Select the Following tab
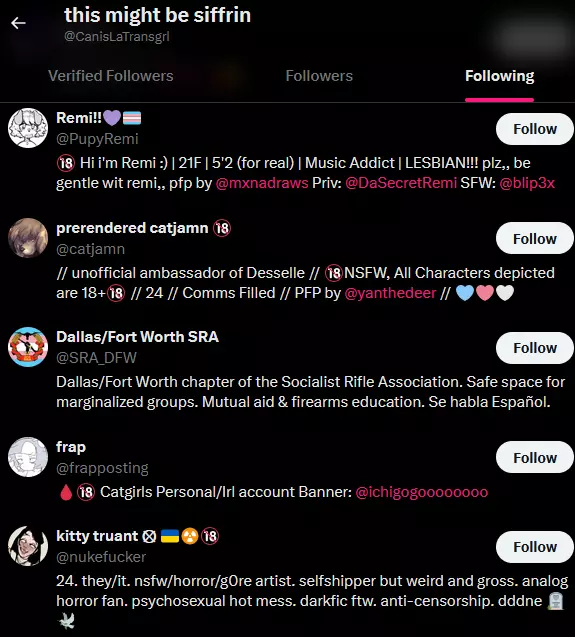Screen dimensions: 575x637 pyautogui.click(x=499, y=76)
